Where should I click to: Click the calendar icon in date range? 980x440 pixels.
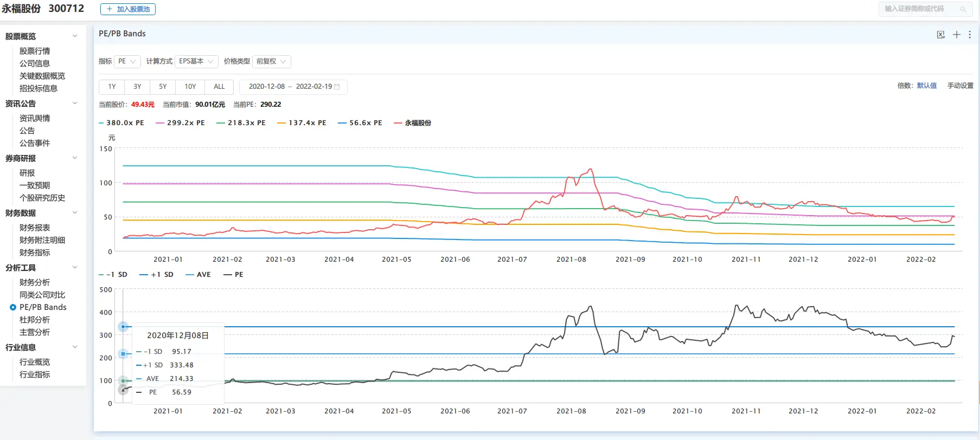[x=337, y=87]
